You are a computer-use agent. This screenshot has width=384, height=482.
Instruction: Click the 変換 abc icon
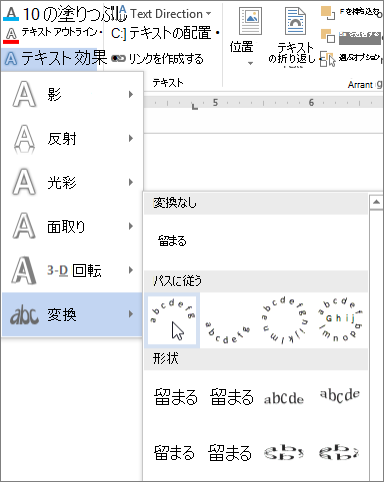point(24,315)
